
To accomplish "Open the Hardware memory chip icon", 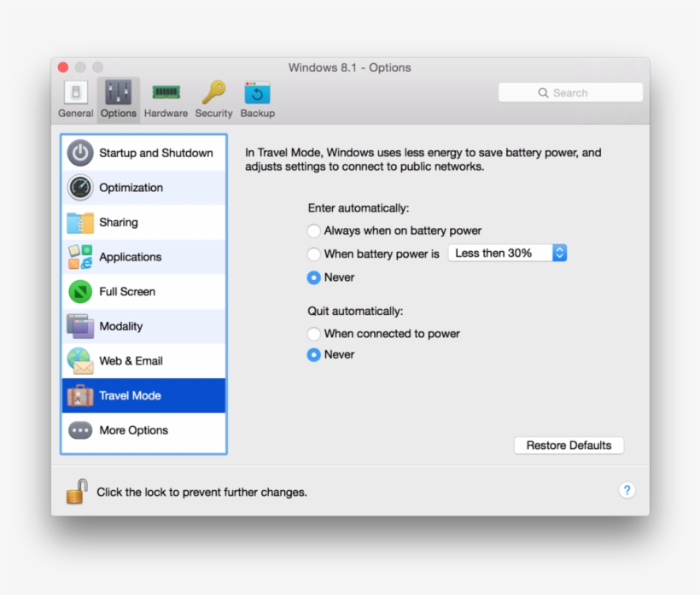I will (166, 92).
